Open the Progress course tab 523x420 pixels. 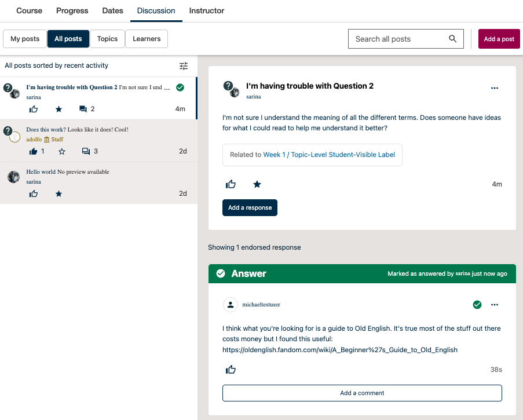[72, 10]
